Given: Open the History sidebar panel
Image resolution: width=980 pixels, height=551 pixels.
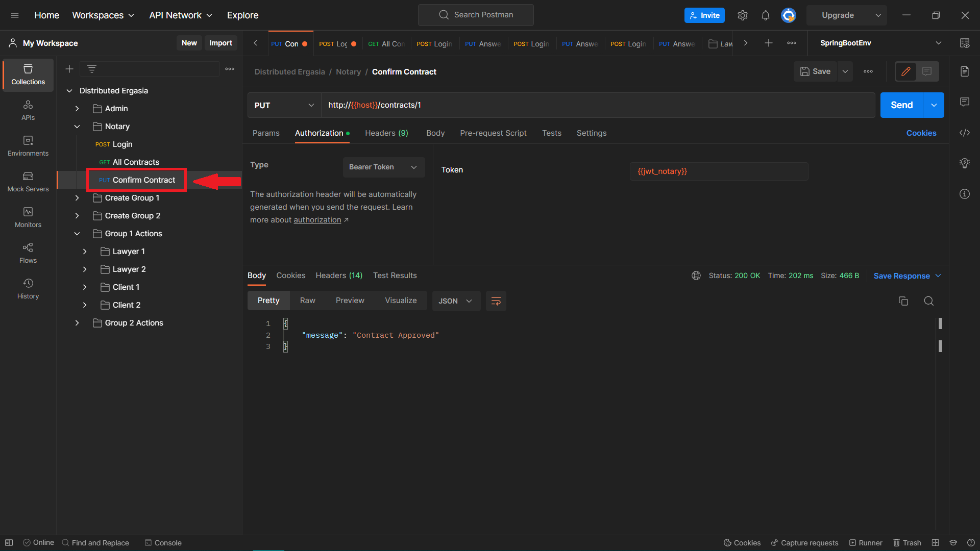Looking at the screenshot, I should 28,289.
